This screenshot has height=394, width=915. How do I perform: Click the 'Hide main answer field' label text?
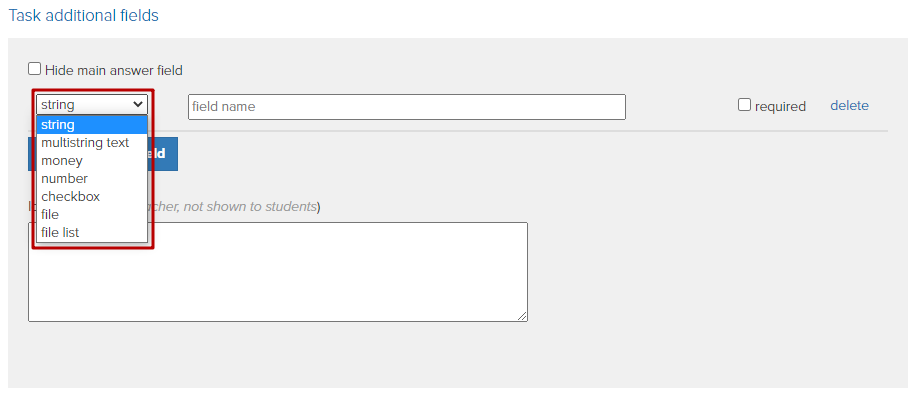[x=114, y=71]
